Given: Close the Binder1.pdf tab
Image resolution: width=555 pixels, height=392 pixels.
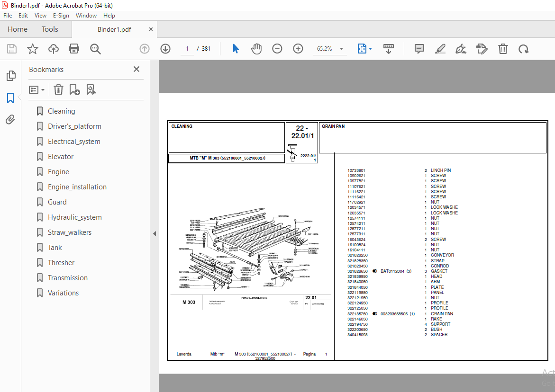Looking at the screenshot, I should click(151, 29).
